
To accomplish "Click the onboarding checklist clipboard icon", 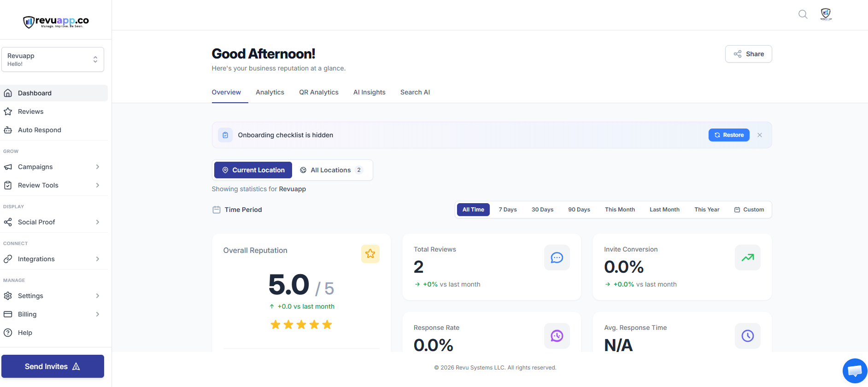I will 225,135.
